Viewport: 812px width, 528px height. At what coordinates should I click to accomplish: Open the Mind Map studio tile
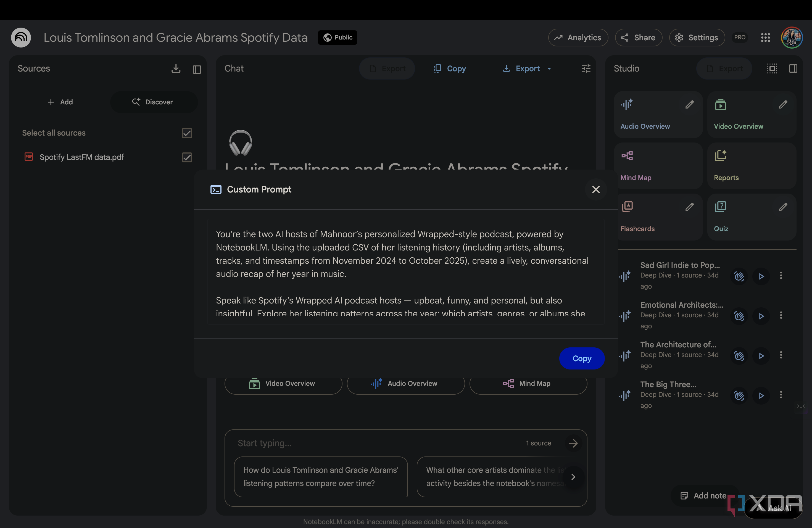(658, 166)
